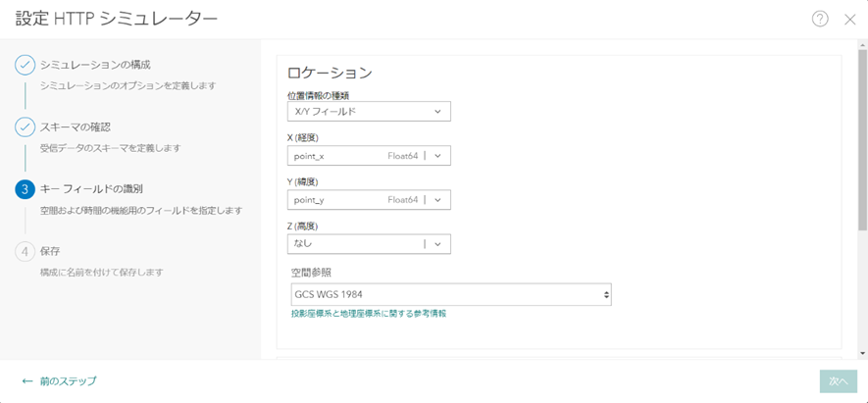The height and width of the screenshot is (403, 868).
Task: Click the 次へ button
Action: (839, 381)
